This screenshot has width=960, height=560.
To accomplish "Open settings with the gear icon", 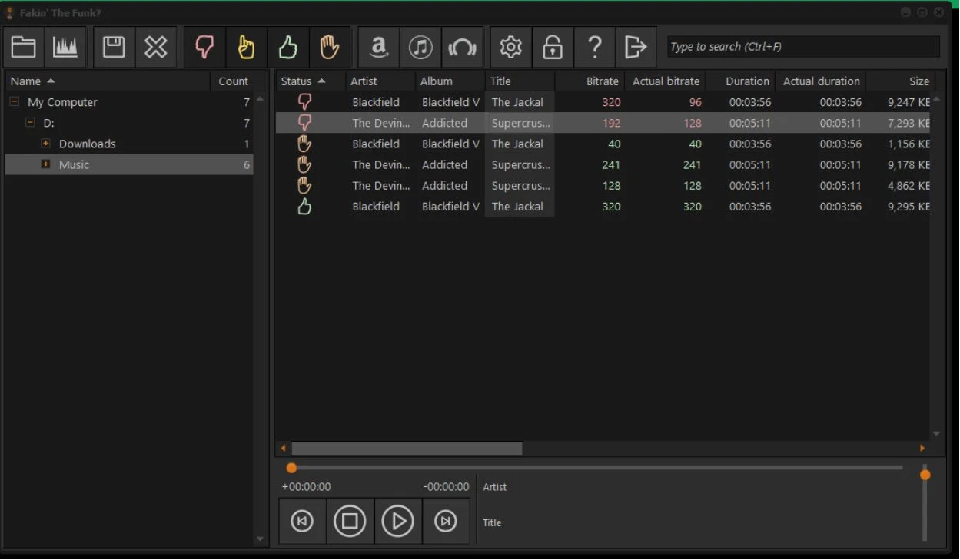I will 510,48.
